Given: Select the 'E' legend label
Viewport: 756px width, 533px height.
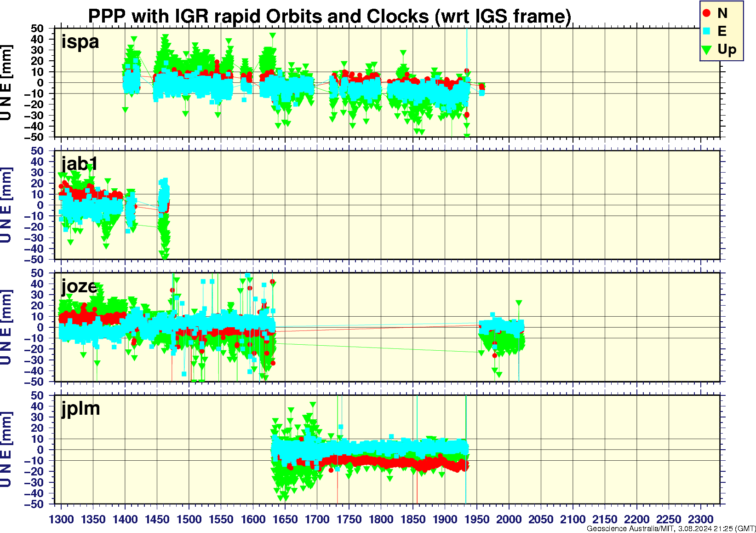Looking at the screenshot, I should coord(722,31).
